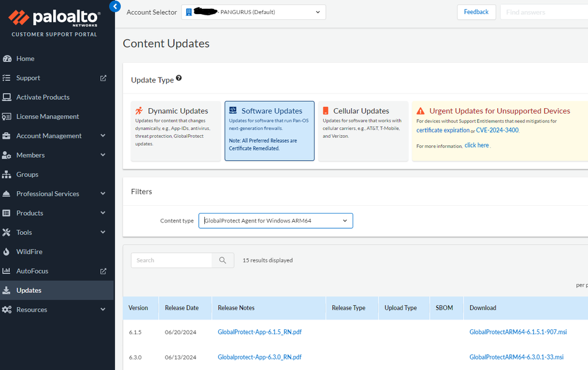Click the account building icon in selector

[x=189, y=12]
